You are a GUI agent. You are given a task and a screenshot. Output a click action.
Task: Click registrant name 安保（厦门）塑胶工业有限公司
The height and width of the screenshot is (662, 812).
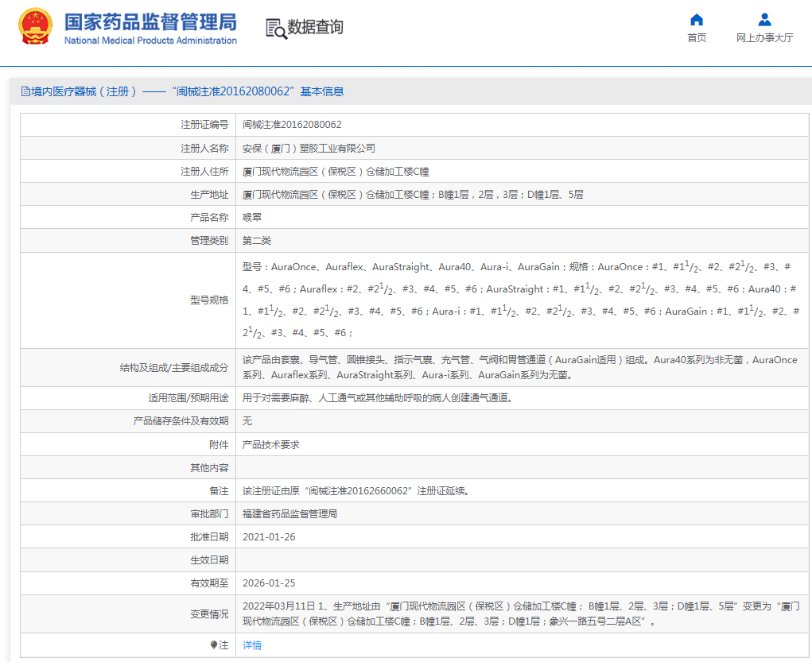tap(309, 148)
